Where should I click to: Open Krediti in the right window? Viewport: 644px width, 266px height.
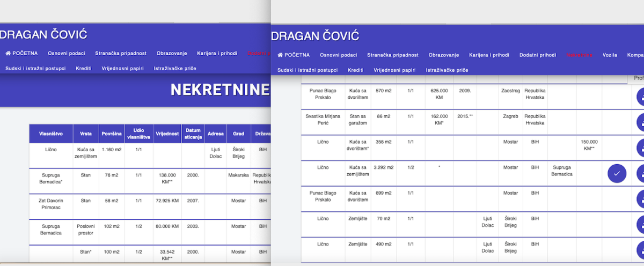[x=356, y=70]
